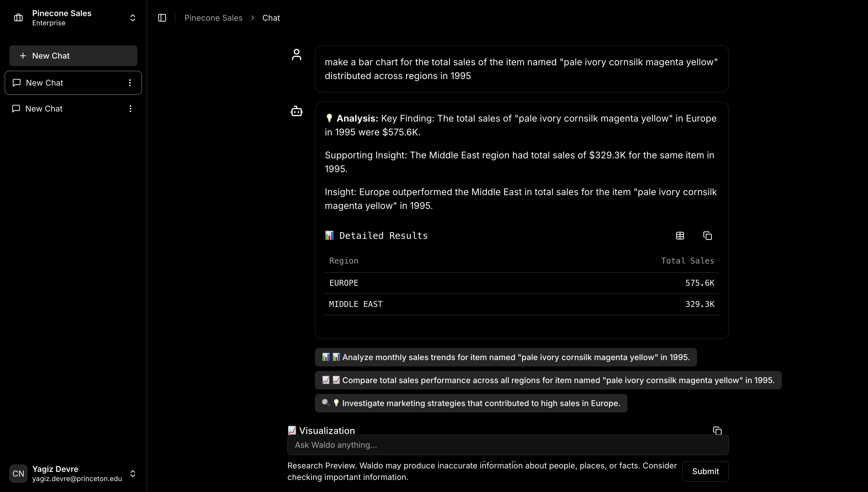Screen dimensions: 868x492
Task: Open options menu for the selected New Chat
Action: (130, 83)
